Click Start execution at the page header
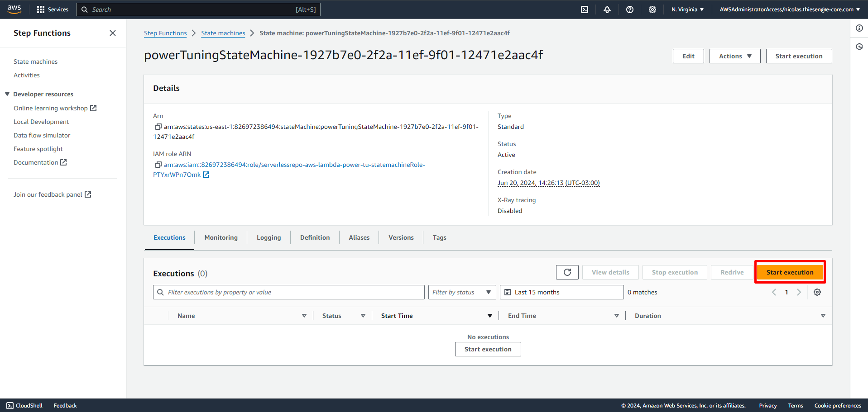This screenshot has width=868, height=412. point(799,56)
